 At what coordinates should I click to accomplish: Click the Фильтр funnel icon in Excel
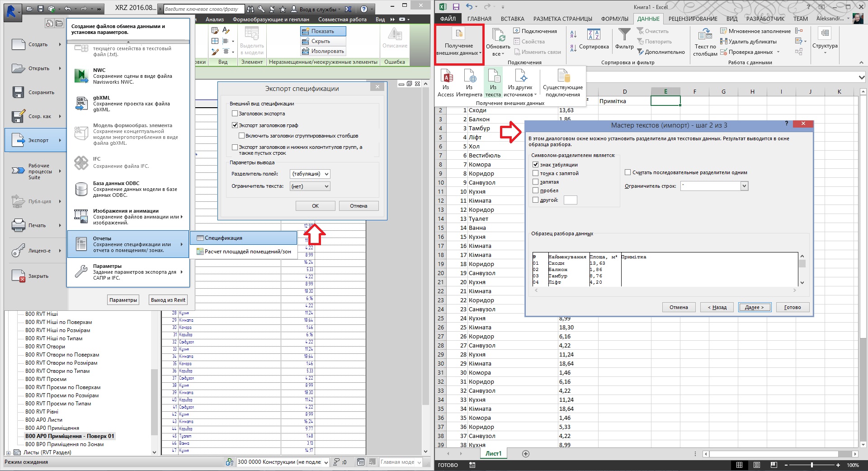coord(624,35)
